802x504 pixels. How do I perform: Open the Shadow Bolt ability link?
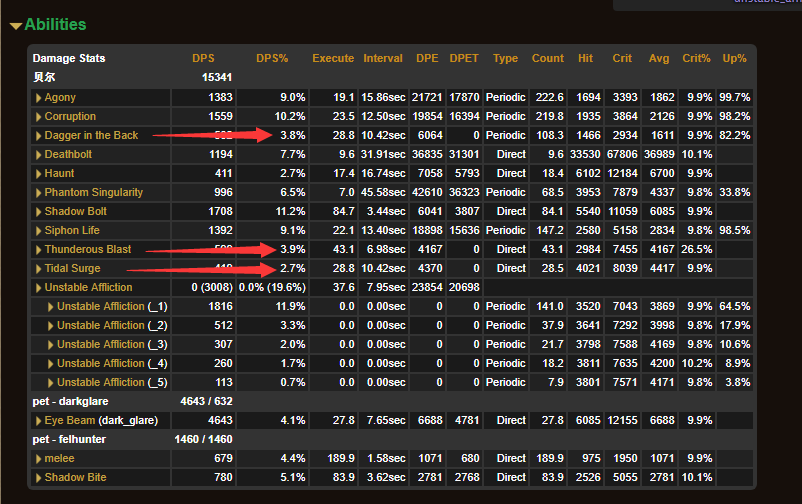pos(75,212)
